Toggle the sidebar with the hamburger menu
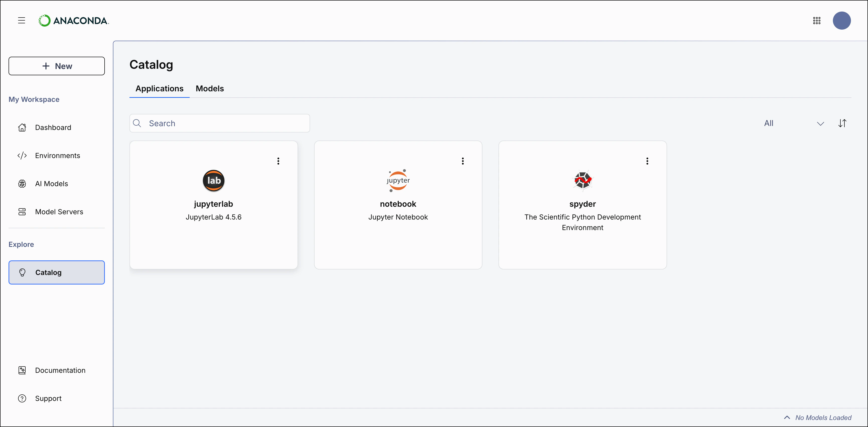 click(x=21, y=20)
